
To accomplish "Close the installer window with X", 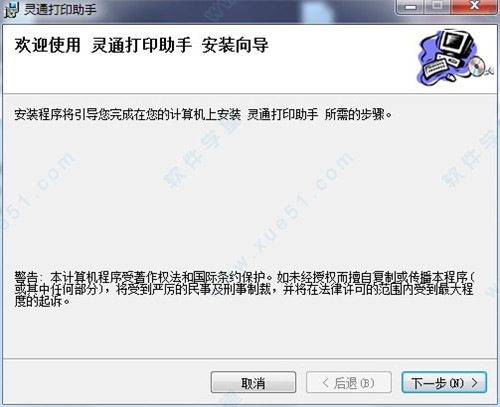I will (473, 6).
